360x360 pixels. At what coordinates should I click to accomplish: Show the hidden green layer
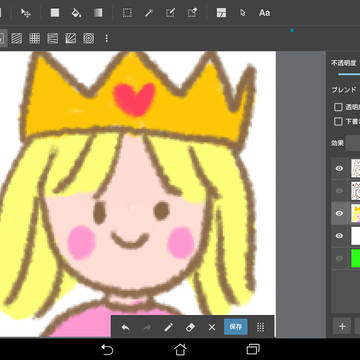point(339,258)
